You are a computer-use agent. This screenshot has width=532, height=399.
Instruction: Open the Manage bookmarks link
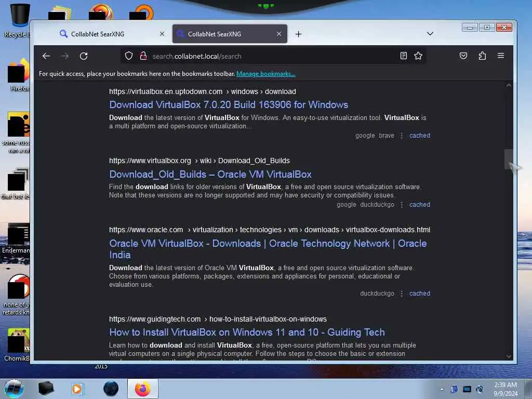coord(265,74)
